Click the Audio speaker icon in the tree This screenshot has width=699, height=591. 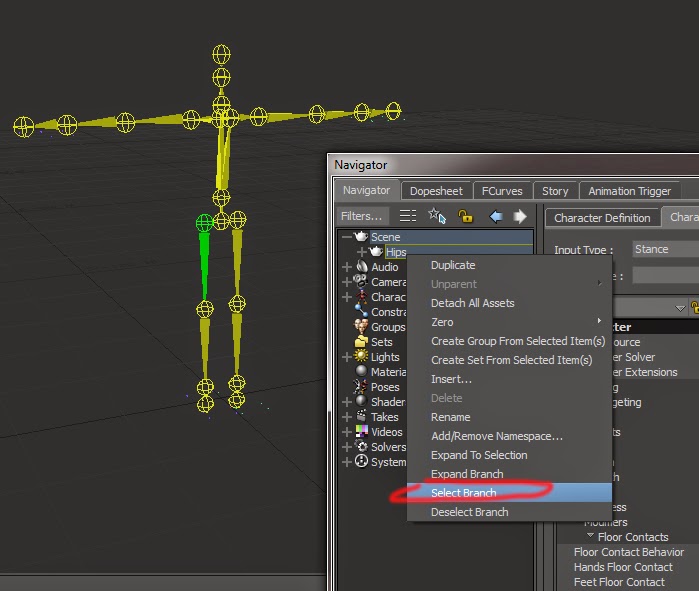point(361,267)
